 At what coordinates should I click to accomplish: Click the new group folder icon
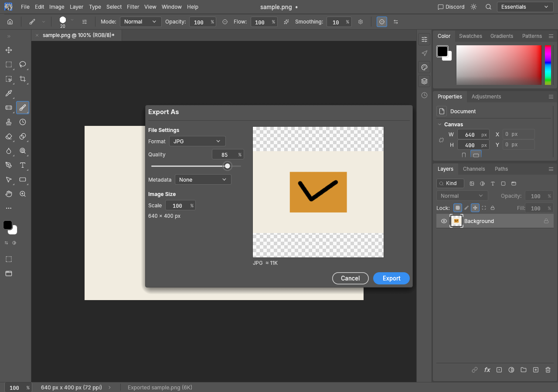[524, 370]
